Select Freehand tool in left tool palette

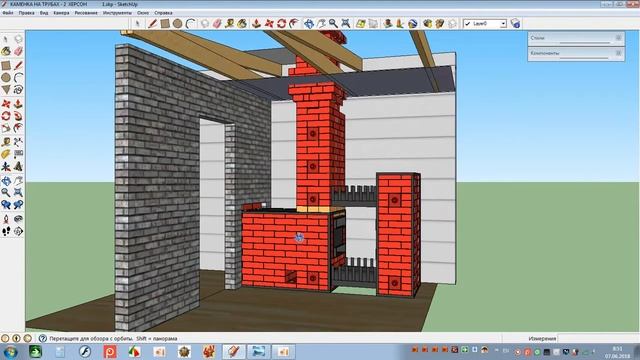tap(18, 90)
